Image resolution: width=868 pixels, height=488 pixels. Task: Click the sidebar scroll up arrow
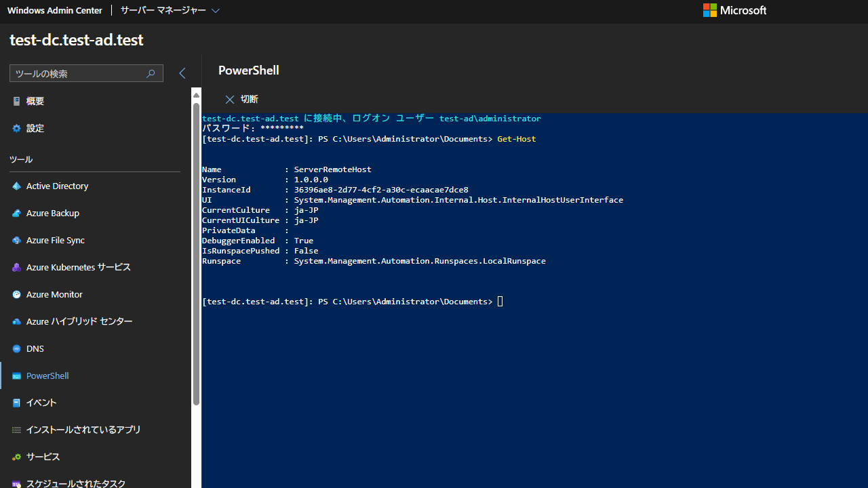click(196, 95)
